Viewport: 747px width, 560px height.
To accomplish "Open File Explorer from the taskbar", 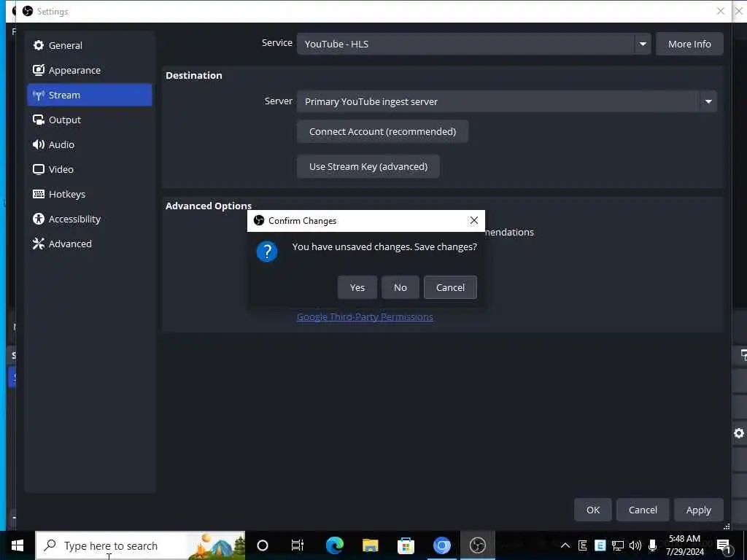I will (x=370, y=545).
